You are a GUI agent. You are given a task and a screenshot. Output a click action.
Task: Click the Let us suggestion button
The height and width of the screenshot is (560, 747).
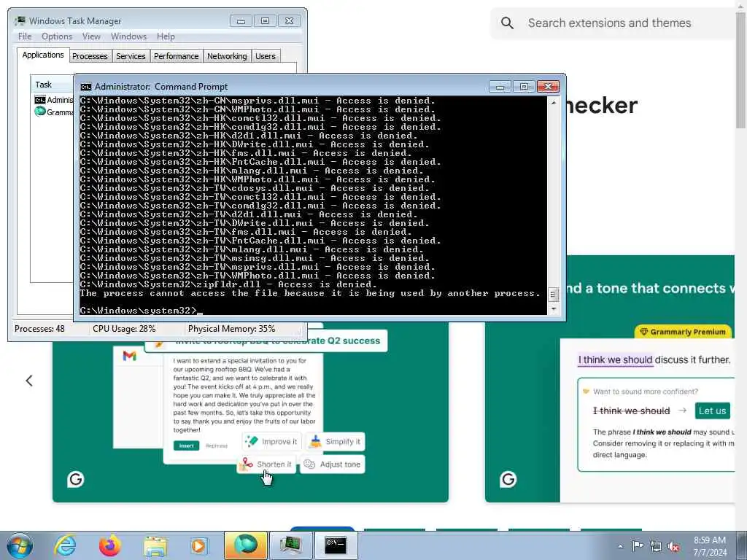[712, 411]
